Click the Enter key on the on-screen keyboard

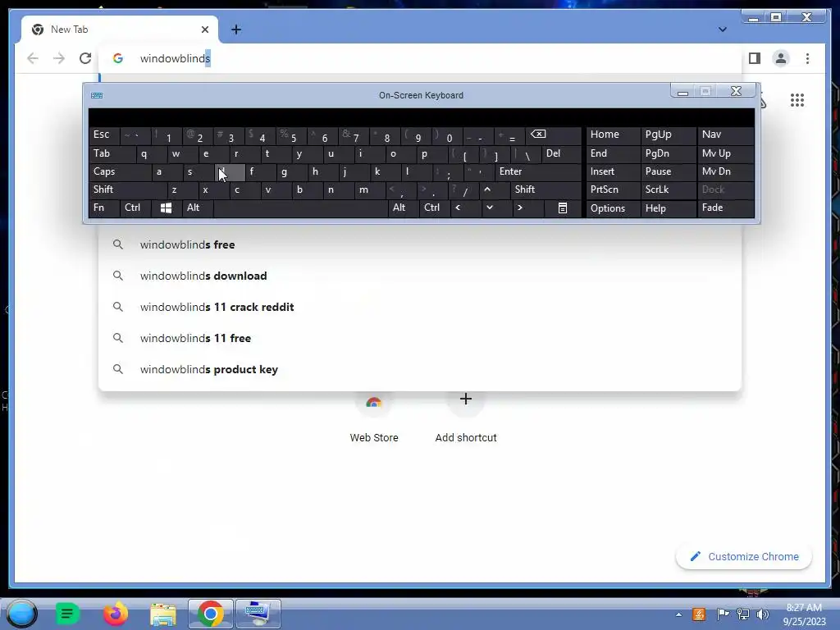click(x=538, y=172)
